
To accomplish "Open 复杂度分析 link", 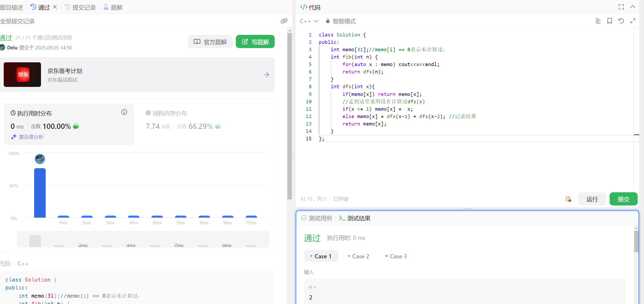I will pos(27,137).
